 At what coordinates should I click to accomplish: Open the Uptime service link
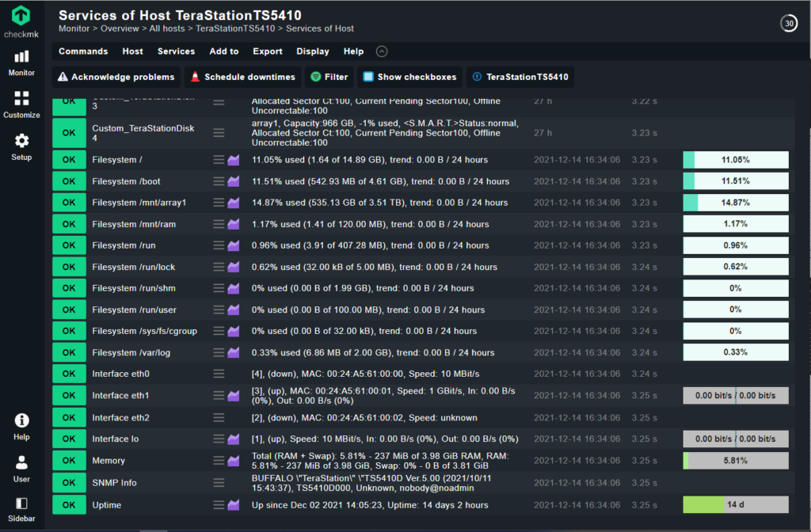tap(107, 505)
